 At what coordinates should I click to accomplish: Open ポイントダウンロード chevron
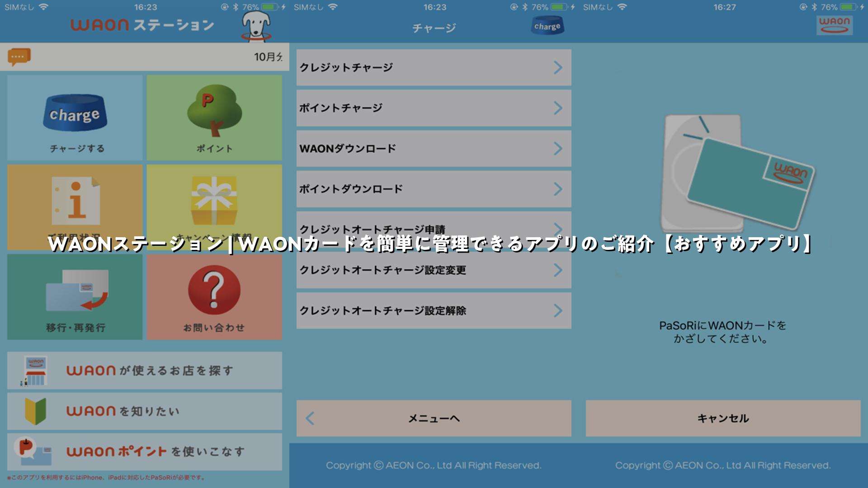pos(558,189)
